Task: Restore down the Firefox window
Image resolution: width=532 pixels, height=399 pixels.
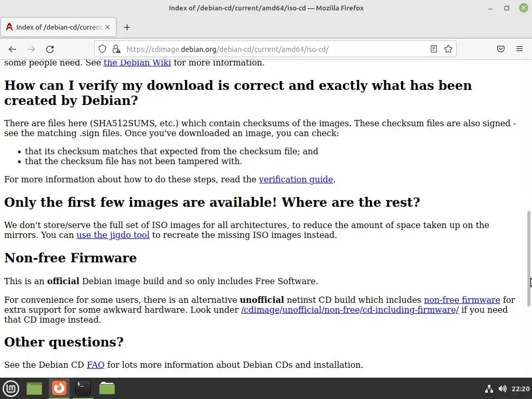Action: [x=507, y=8]
